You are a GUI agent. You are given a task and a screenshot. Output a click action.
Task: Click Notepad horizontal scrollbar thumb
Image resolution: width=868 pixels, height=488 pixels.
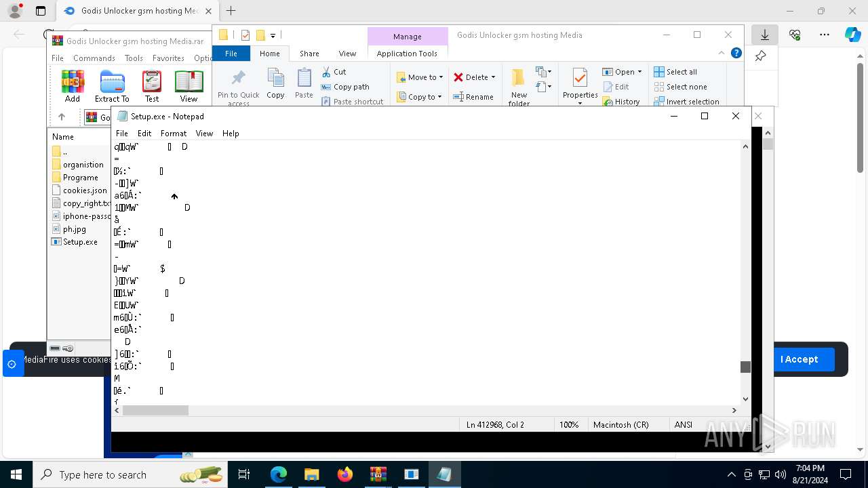[155, 410]
